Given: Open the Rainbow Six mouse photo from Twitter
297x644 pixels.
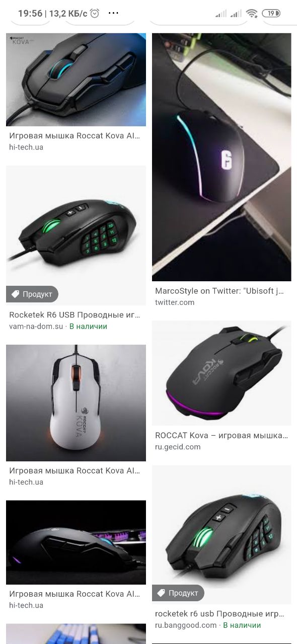Looking at the screenshot, I should pos(221,157).
